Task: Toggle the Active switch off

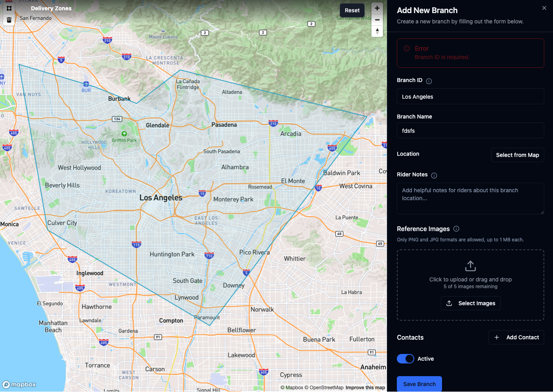Action: click(405, 359)
